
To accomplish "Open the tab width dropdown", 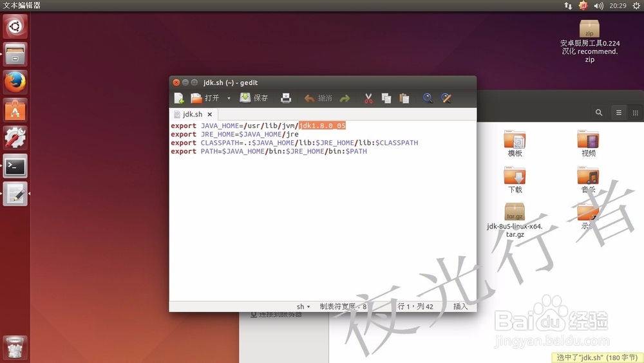I will [x=343, y=306].
